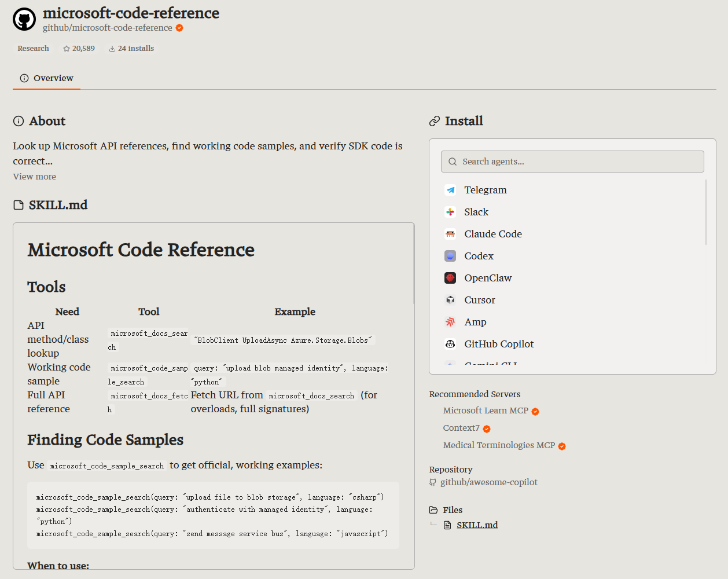Open the SKILL.md file link
The height and width of the screenshot is (579, 728).
477,525
